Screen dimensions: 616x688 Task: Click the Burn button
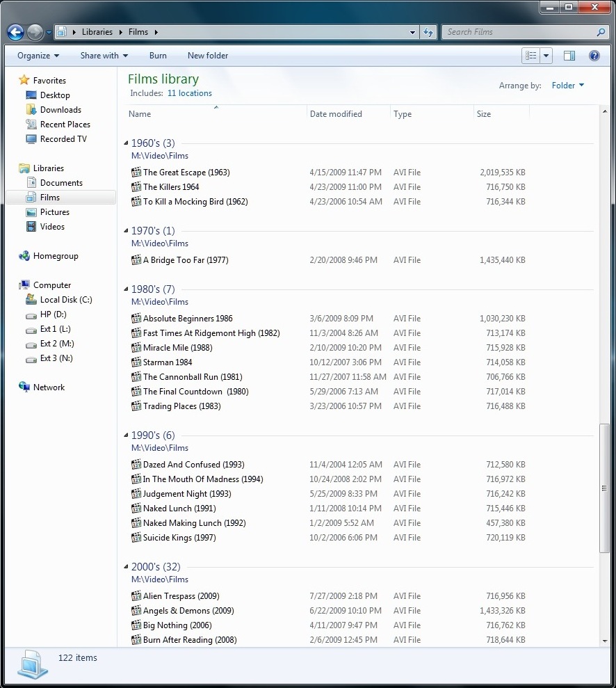pos(158,56)
